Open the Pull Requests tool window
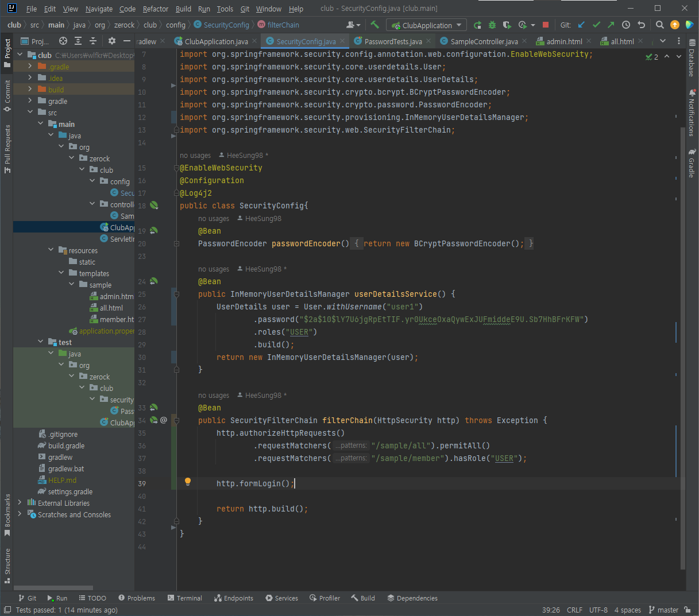This screenshot has width=699, height=616. tap(7, 148)
